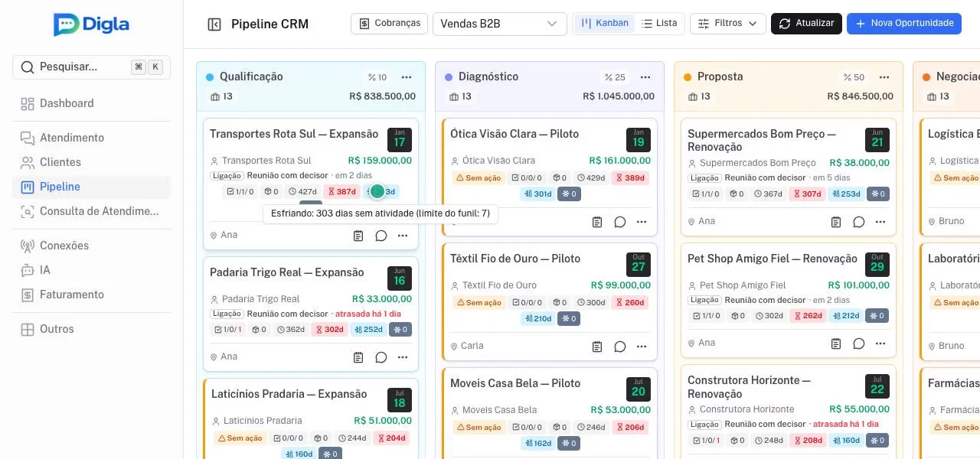Expand the Filtros dropdown
The height and width of the screenshot is (459, 980).
728,24
